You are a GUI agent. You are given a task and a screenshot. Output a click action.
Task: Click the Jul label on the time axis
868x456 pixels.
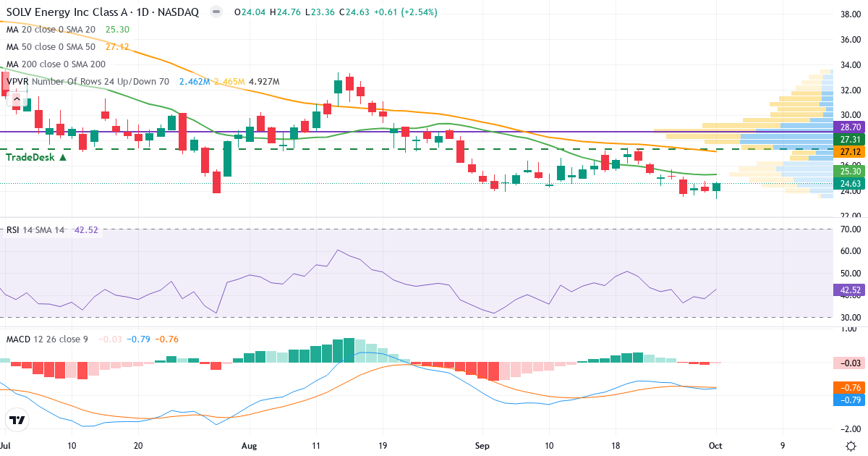[x=7, y=446]
